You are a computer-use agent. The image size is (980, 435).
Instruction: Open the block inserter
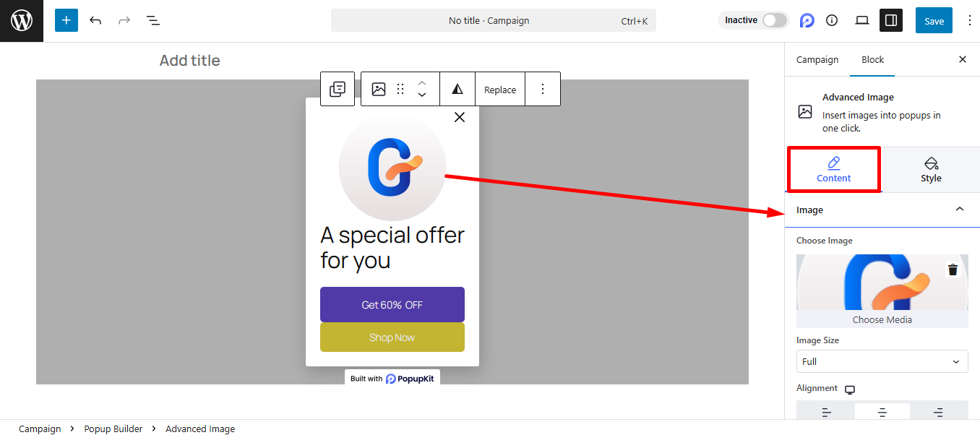pyautogui.click(x=66, y=20)
